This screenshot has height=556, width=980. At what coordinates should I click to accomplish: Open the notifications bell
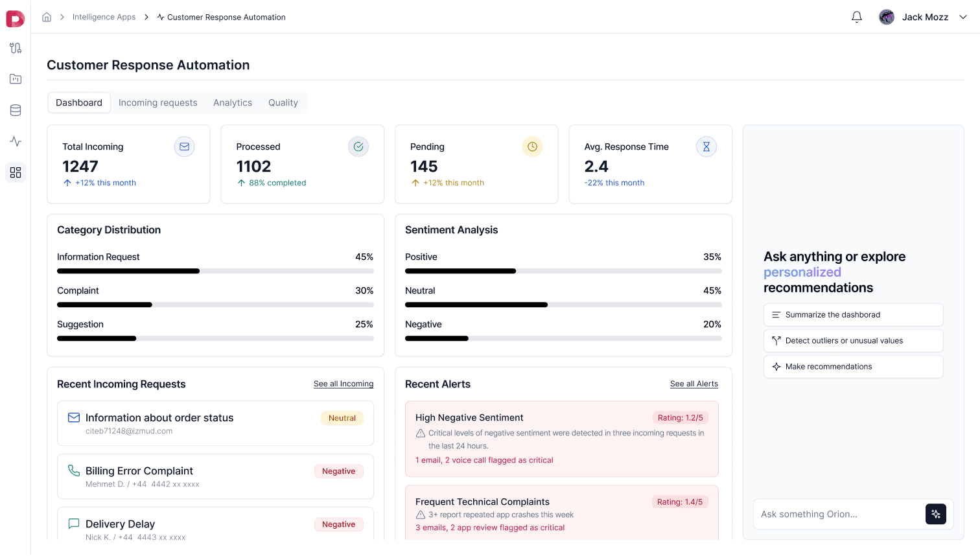(856, 17)
